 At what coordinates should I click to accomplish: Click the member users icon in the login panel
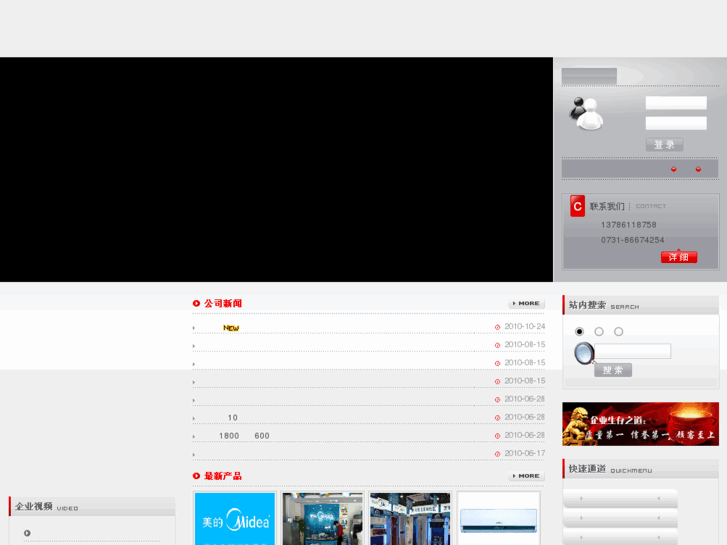coord(587,113)
